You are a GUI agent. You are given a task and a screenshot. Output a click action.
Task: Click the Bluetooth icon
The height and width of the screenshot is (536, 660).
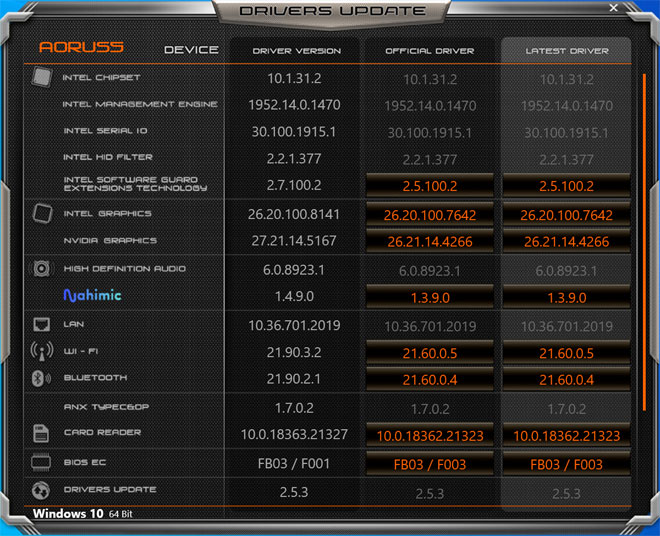[x=41, y=378]
